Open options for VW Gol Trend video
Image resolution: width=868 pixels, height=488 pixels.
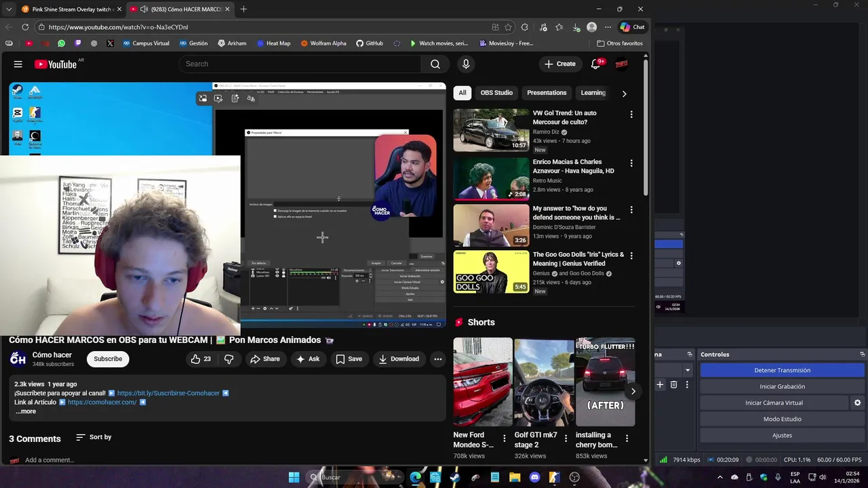pos(631,115)
